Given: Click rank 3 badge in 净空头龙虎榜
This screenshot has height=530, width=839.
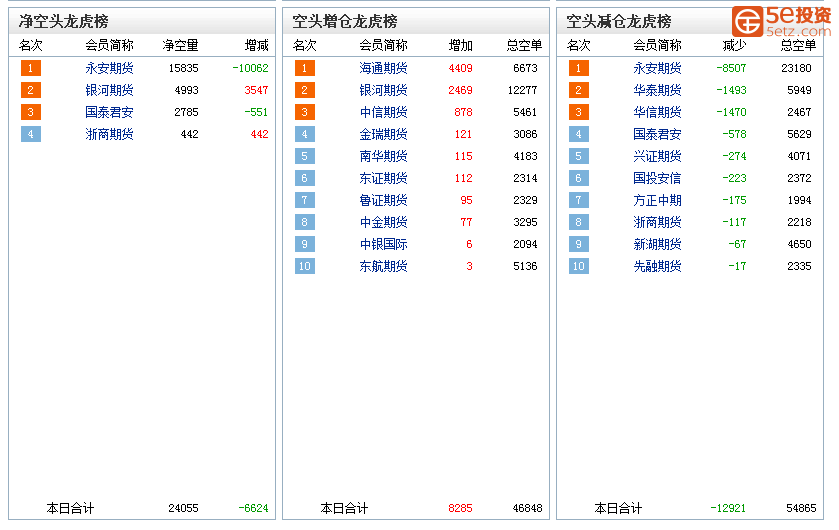Looking at the screenshot, I should [x=30, y=112].
